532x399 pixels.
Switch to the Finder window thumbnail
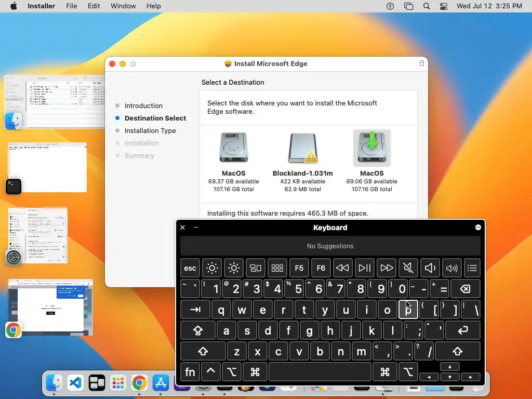point(54,102)
